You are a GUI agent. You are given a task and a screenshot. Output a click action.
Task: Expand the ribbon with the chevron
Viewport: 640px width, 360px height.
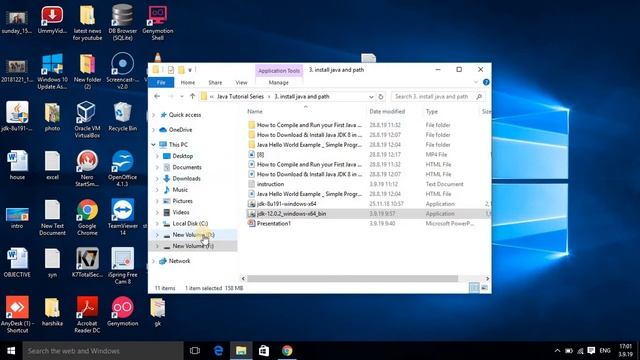coord(476,82)
